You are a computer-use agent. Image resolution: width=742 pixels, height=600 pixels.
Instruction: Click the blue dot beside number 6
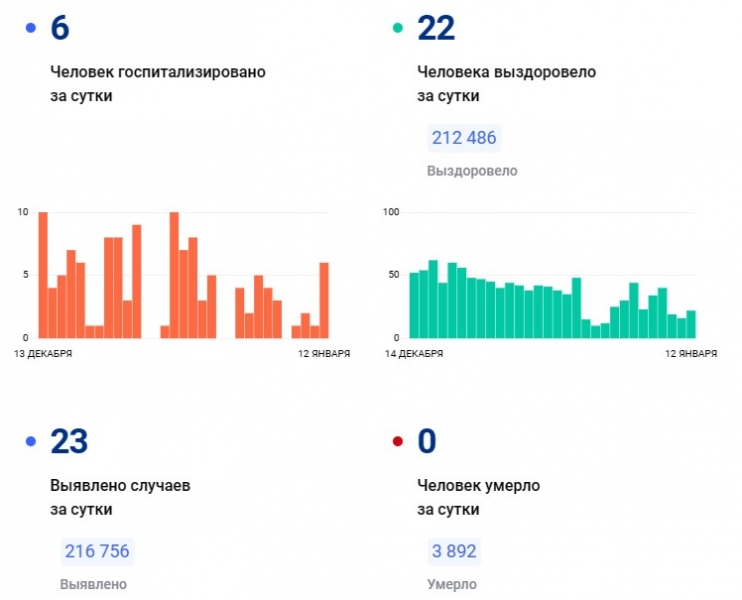tap(32, 29)
